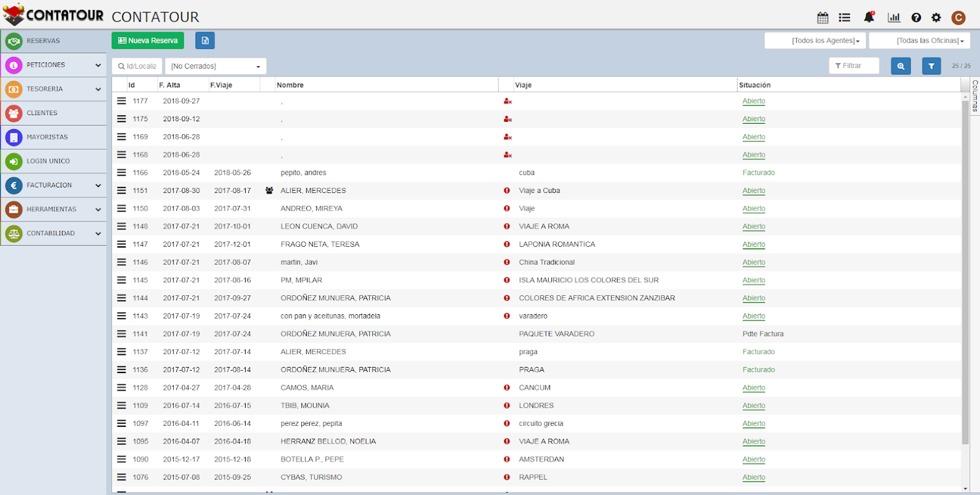Screen dimensions: 980x495
Task: Click the list view icon in header
Action: [845, 18]
